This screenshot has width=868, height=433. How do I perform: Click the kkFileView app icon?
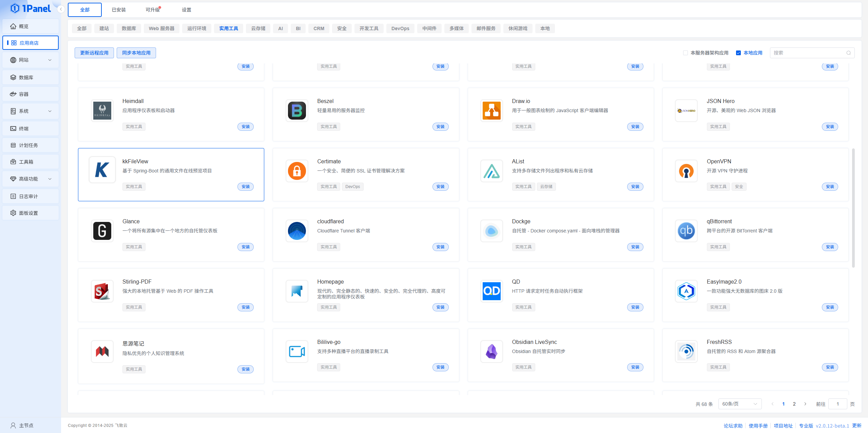(102, 170)
